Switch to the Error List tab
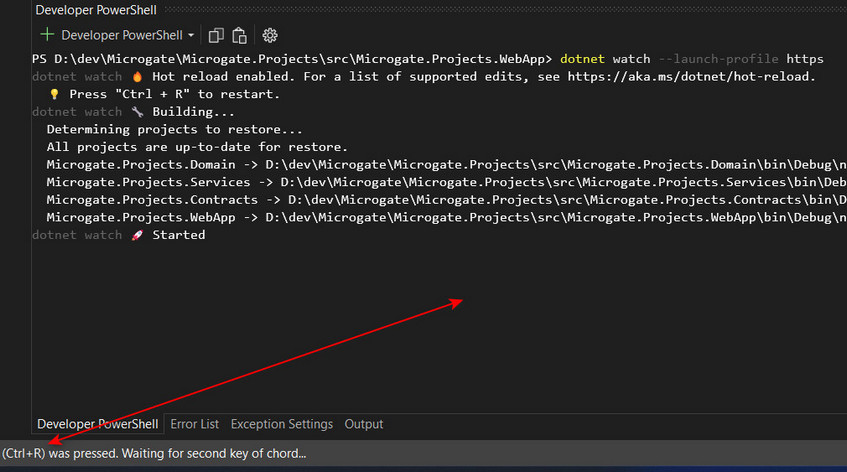The width and height of the screenshot is (847, 472). coord(194,424)
